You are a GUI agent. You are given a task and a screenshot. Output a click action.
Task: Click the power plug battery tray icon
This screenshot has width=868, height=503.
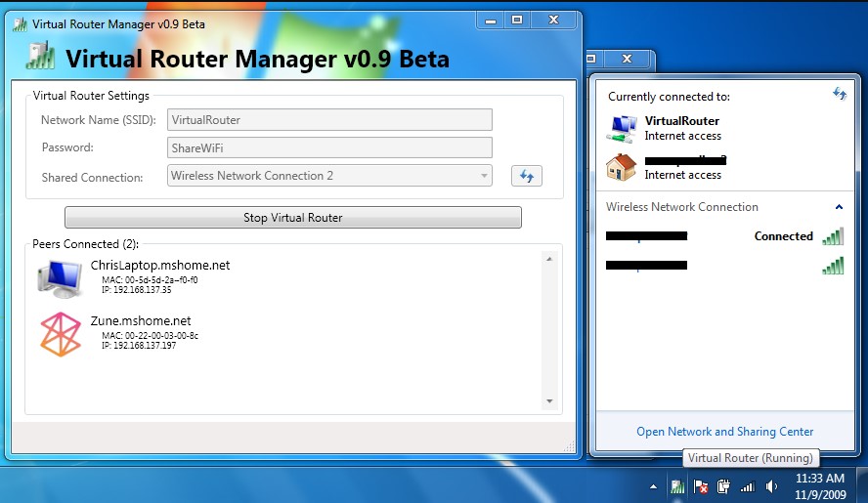(x=724, y=485)
